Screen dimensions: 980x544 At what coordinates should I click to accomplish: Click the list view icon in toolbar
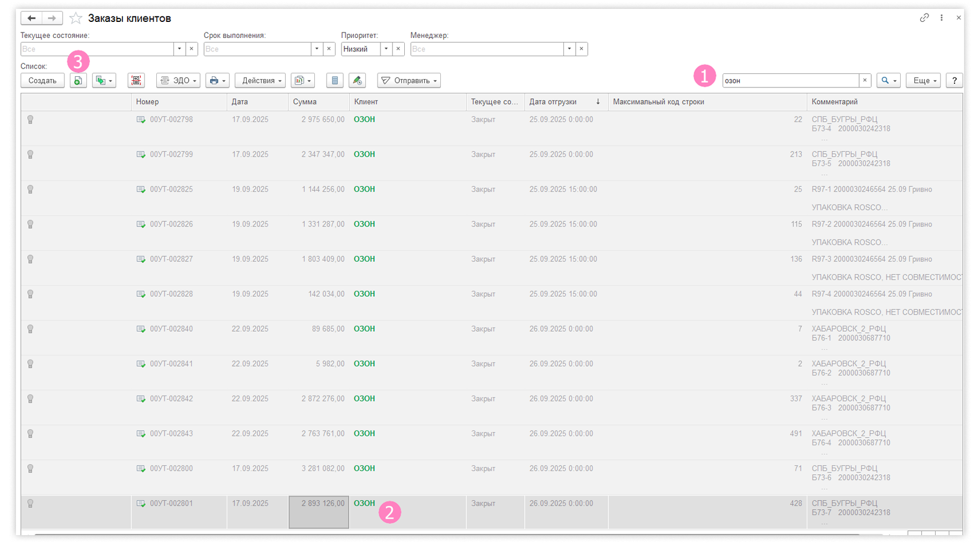pyautogui.click(x=335, y=81)
